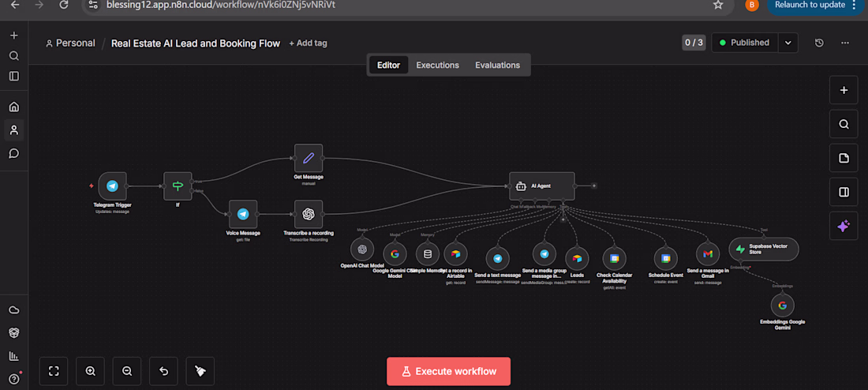Viewport: 868px width, 390px height.
Task: Open the AI Agent node
Action: click(542, 186)
